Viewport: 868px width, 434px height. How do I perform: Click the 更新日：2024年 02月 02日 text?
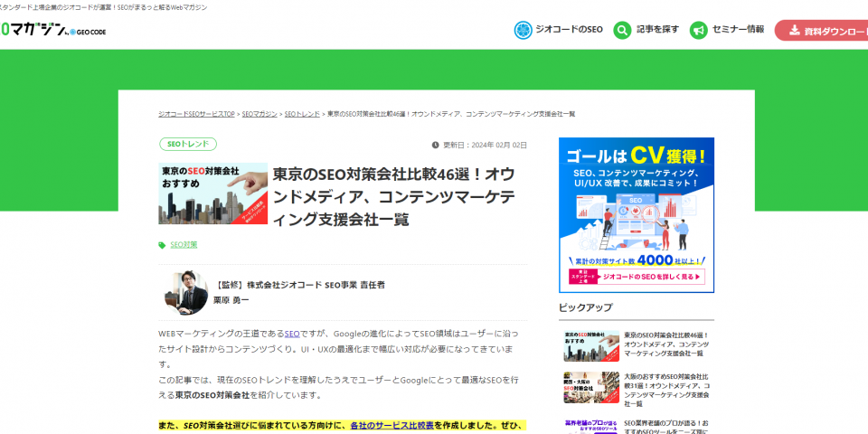click(x=485, y=145)
